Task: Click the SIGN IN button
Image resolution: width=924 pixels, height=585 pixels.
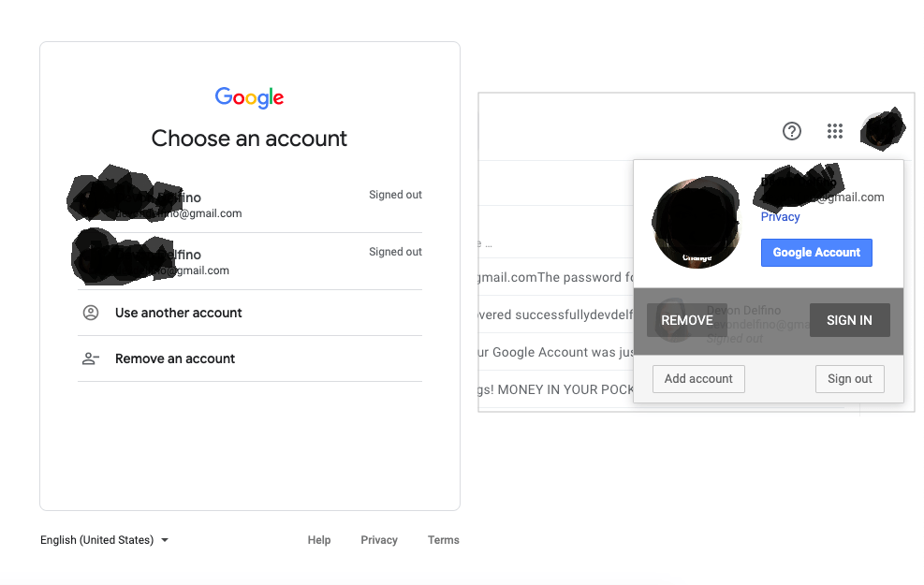Action: tap(849, 320)
